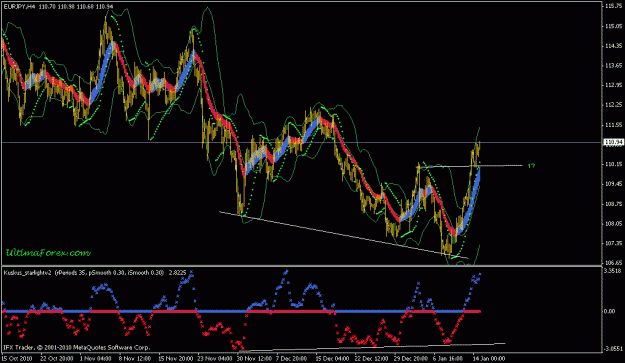Click the 109.45 price scale label
This screenshot has height=363, width=625.
(614, 184)
